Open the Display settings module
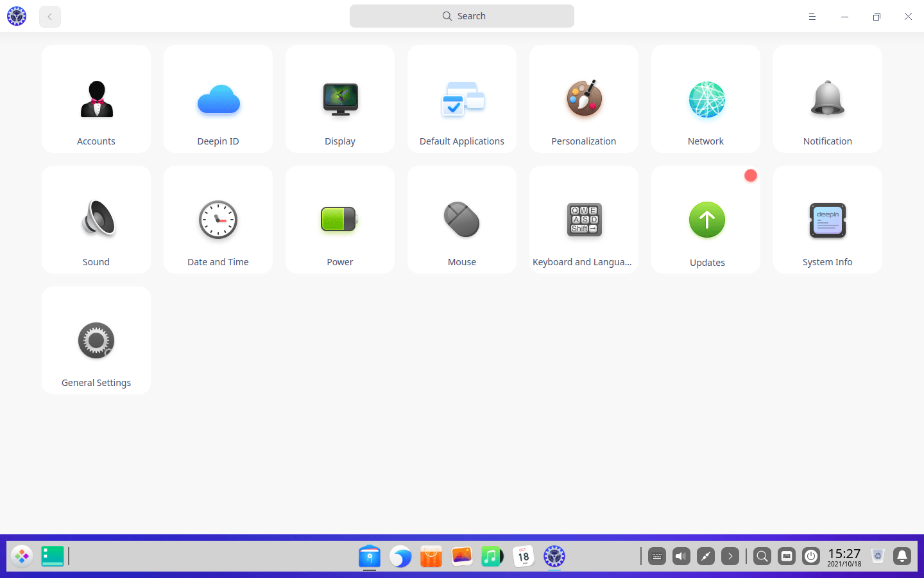 [x=339, y=99]
